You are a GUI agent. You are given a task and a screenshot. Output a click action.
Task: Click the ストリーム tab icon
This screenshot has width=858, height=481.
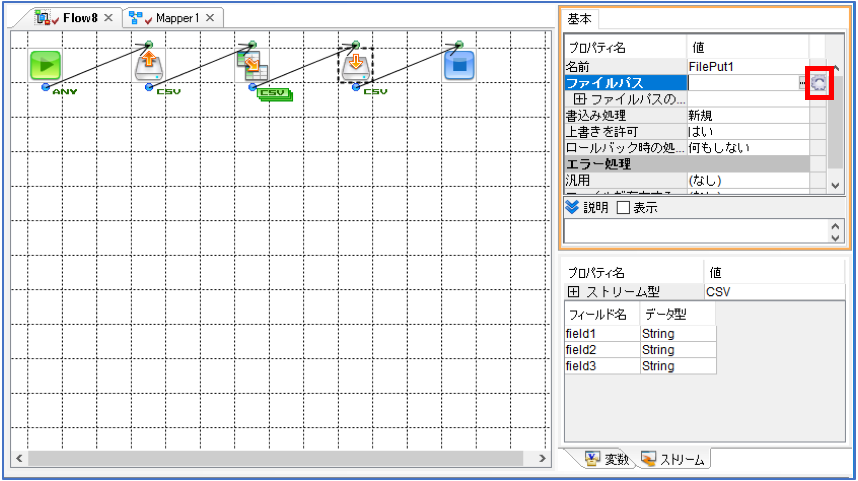pos(648,459)
